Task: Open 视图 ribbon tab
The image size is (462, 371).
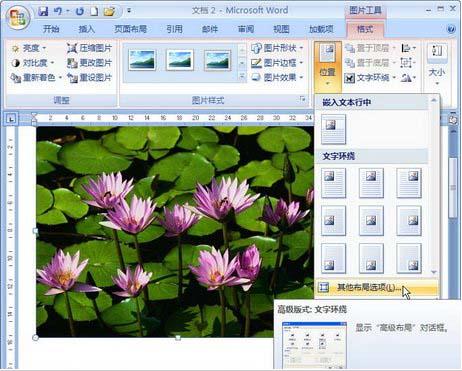Action: 281,29
